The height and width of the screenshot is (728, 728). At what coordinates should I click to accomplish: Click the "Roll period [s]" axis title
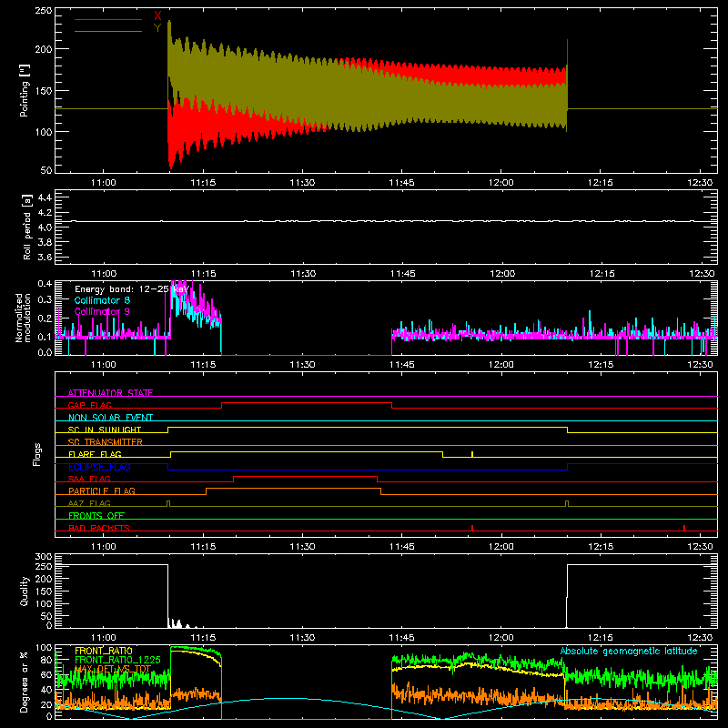click(x=27, y=227)
